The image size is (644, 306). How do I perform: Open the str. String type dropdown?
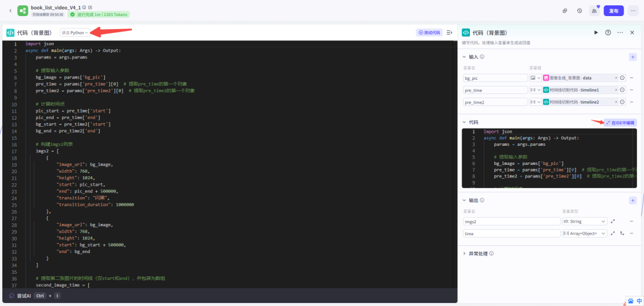584,221
